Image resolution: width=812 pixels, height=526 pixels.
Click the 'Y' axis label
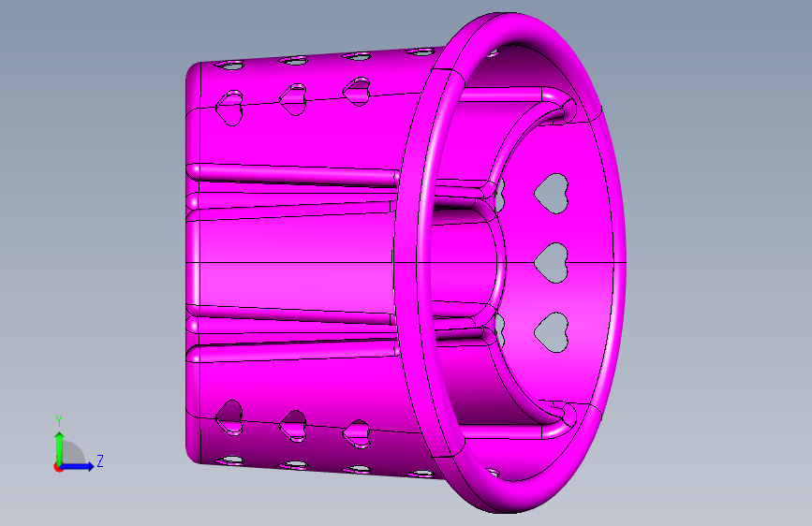(59, 421)
